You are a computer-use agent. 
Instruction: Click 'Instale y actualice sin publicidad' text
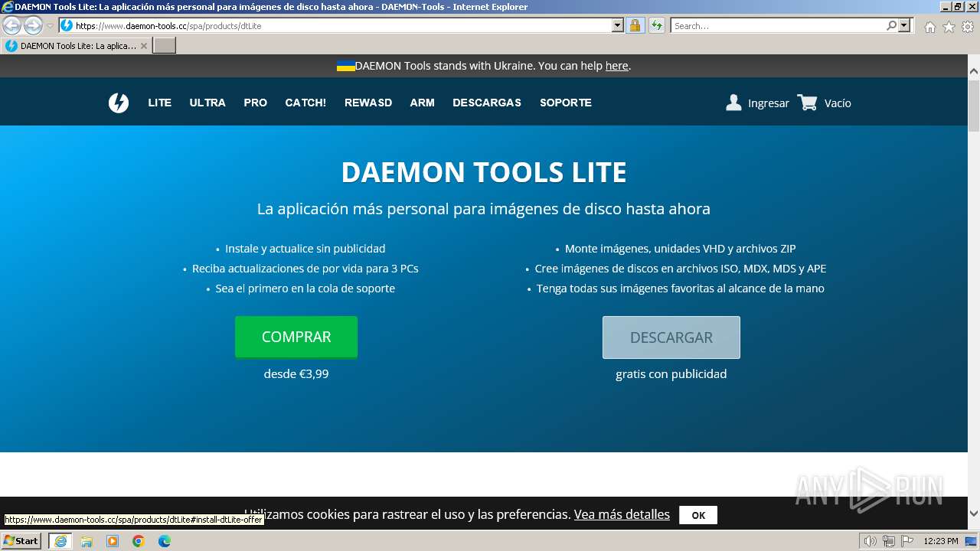tap(305, 249)
